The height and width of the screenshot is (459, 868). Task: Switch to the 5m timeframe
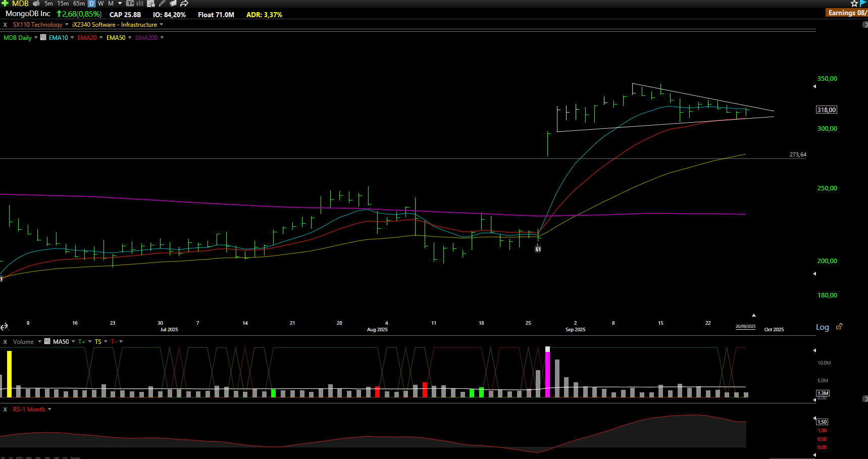tap(48, 4)
